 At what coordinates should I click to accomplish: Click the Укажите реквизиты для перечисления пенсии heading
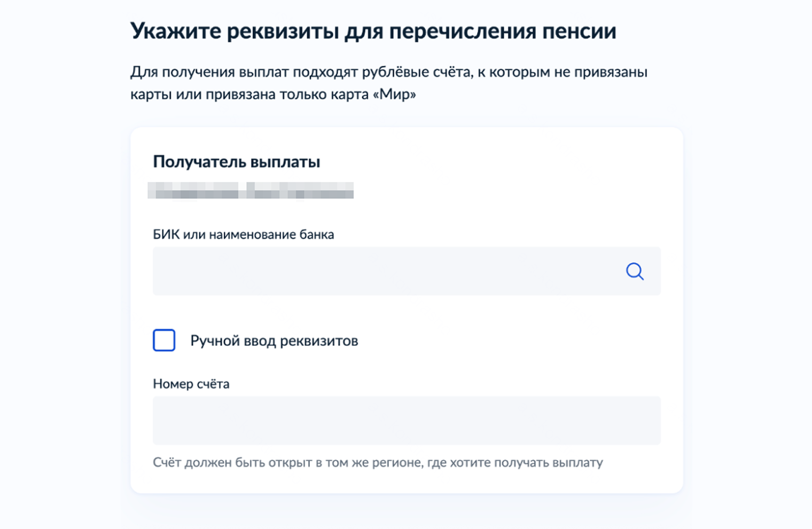(x=373, y=31)
